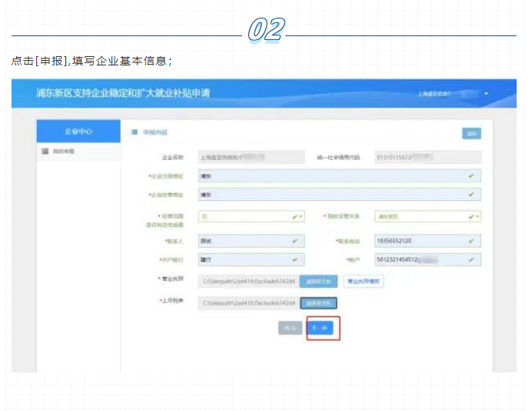The height and width of the screenshot is (411, 532).
Task: Click the upload button for 上月税单
Action: (318, 303)
